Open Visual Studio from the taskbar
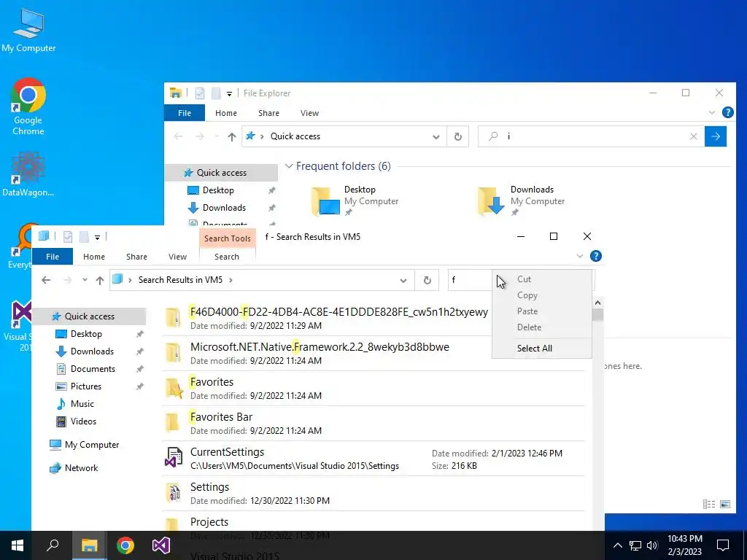 pos(161,545)
